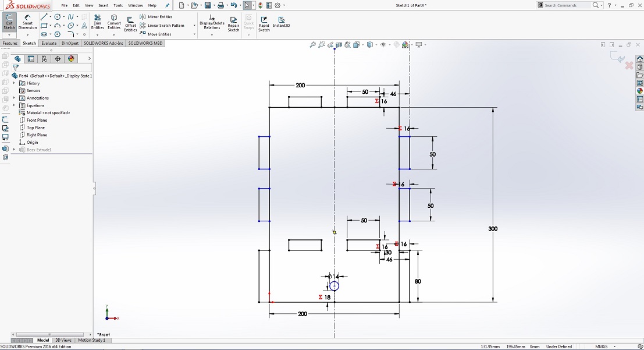This screenshot has width=644, height=350.
Task: Choose the Ellipse sketch tool
Action: tap(70, 26)
